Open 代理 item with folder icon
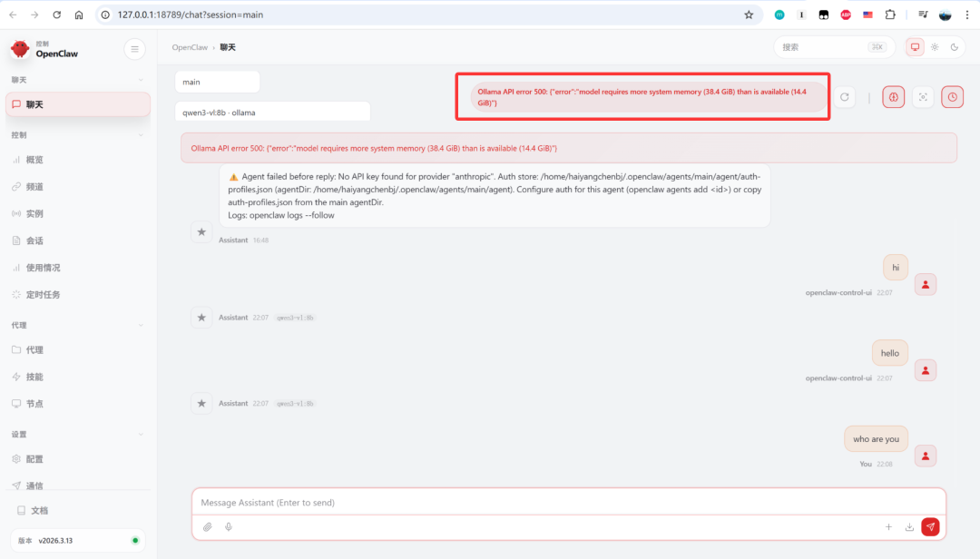The width and height of the screenshot is (980, 559). pos(78,349)
